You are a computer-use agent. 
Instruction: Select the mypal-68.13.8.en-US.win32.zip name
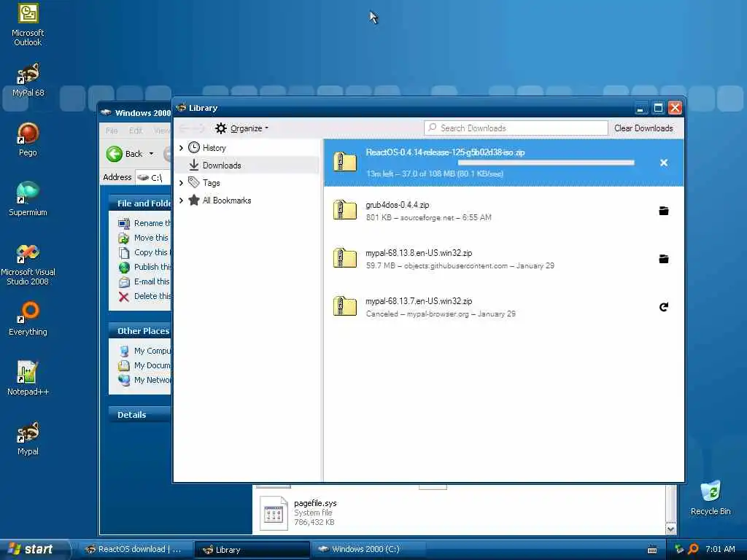[x=419, y=253]
